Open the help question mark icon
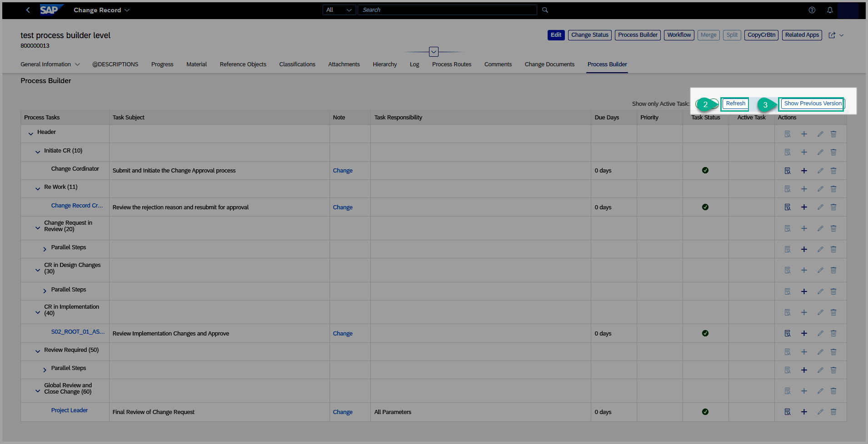The height and width of the screenshot is (444, 868). [x=812, y=10]
